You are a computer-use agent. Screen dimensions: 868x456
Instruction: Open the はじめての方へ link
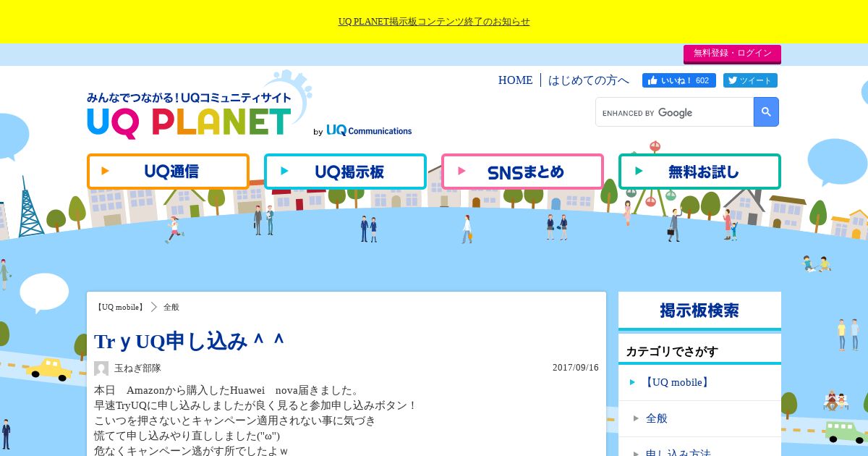pos(589,80)
